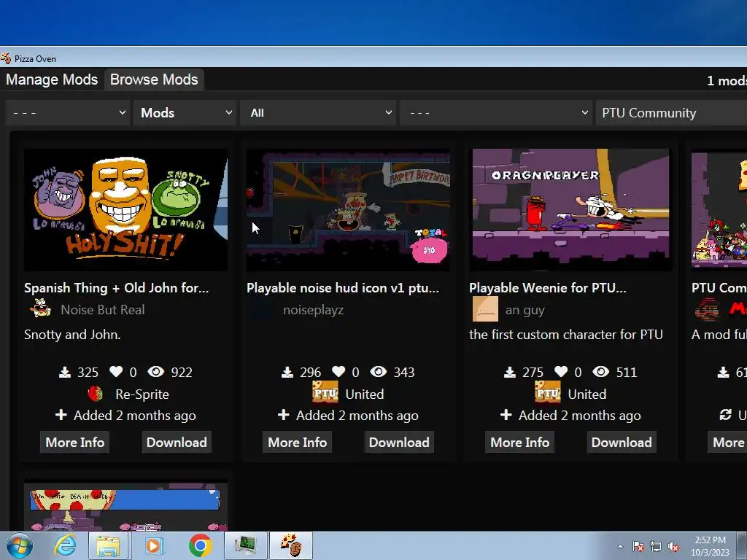
Task: Click the muted volume tray icon
Action: coord(673,547)
